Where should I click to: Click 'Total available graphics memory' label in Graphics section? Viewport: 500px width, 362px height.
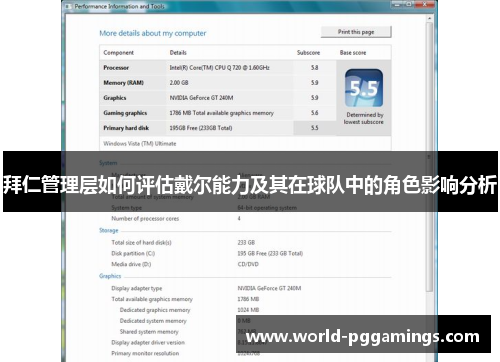(x=152, y=299)
